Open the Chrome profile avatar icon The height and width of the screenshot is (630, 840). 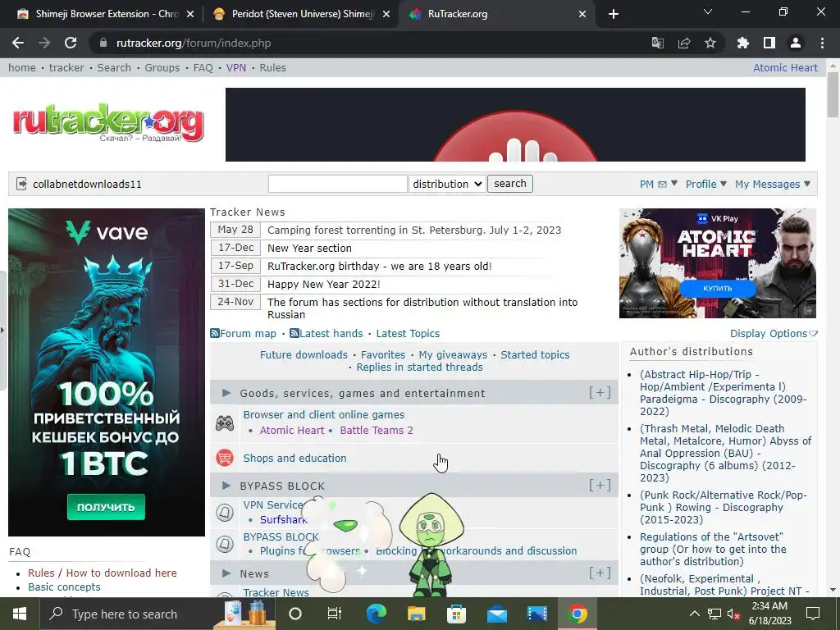796,43
